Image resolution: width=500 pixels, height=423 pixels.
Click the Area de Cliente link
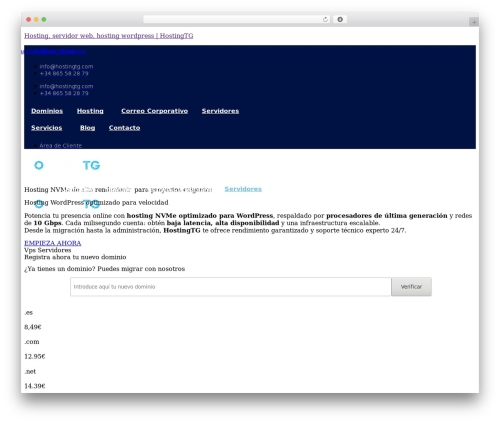click(61, 145)
